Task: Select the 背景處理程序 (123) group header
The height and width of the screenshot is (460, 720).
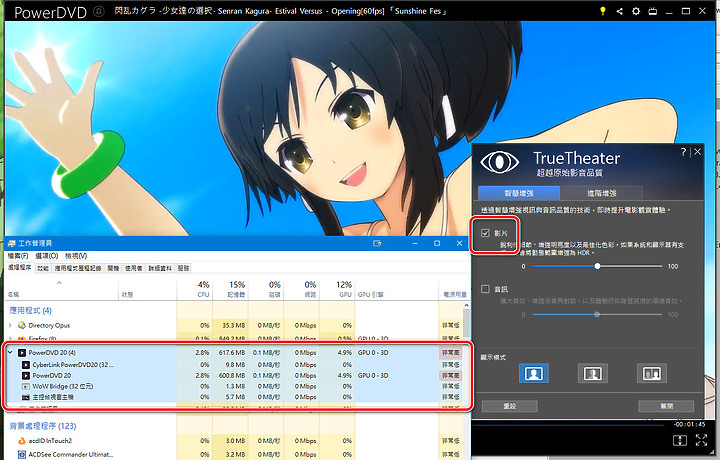Action: pyautogui.click(x=43, y=426)
